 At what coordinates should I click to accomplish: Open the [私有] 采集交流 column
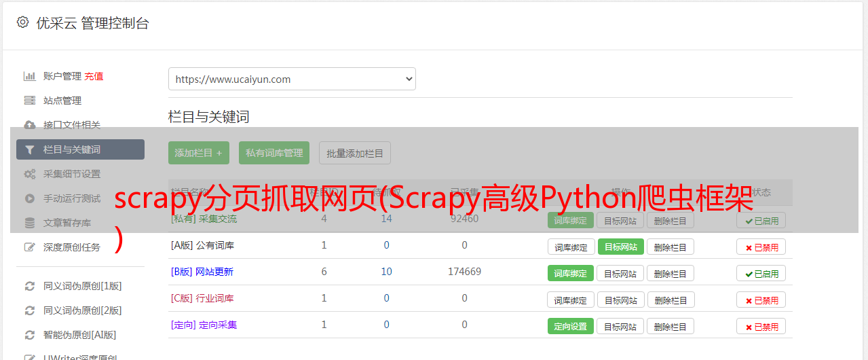point(204,219)
